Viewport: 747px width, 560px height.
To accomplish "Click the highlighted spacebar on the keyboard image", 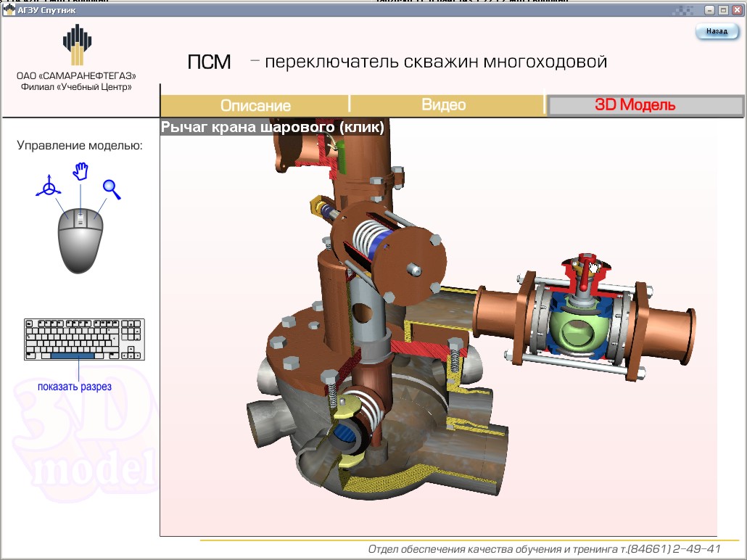I will [72, 355].
